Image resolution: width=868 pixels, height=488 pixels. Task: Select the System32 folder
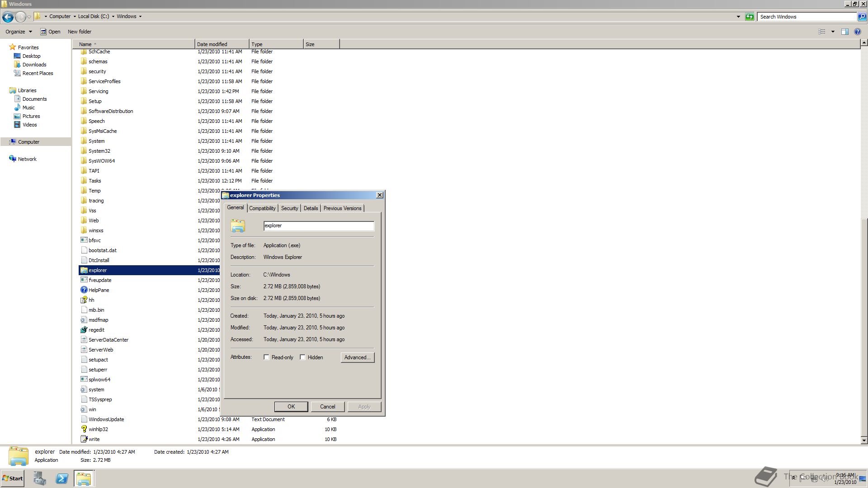click(99, 151)
